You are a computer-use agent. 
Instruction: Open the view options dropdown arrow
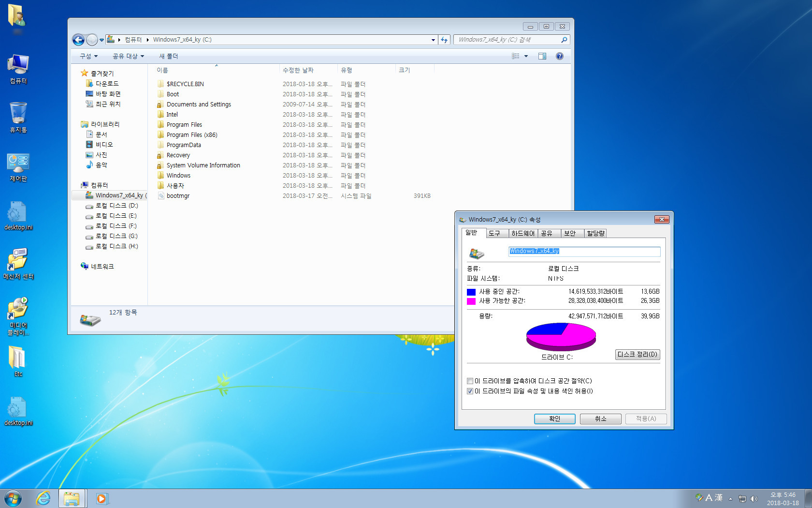point(526,56)
